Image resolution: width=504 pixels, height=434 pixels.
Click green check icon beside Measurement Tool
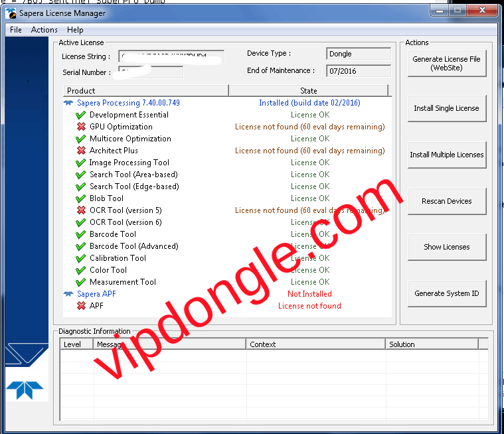pyautogui.click(x=80, y=282)
